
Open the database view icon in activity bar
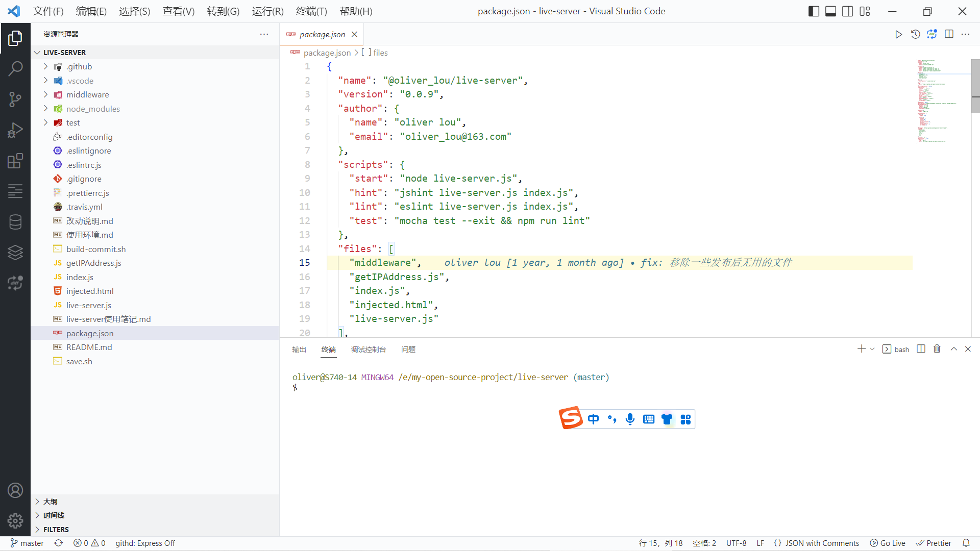click(15, 222)
